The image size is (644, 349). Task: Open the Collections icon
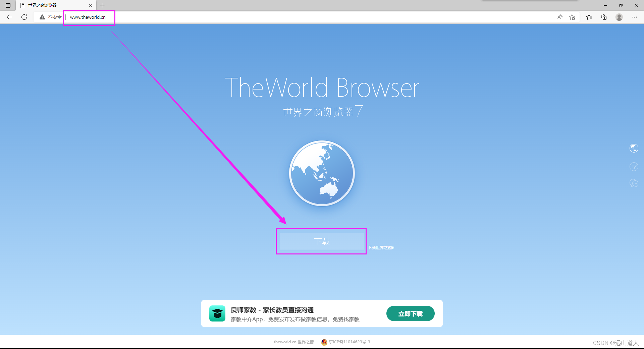(604, 17)
